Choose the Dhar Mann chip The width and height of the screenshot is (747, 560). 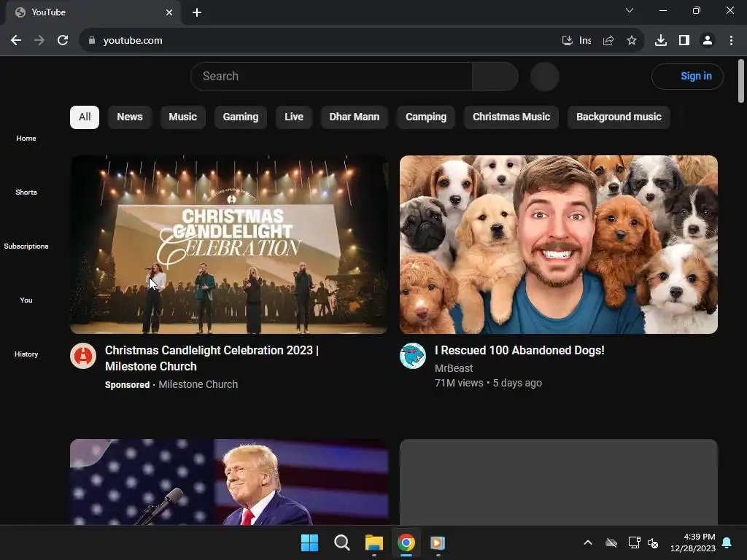(355, 117)
